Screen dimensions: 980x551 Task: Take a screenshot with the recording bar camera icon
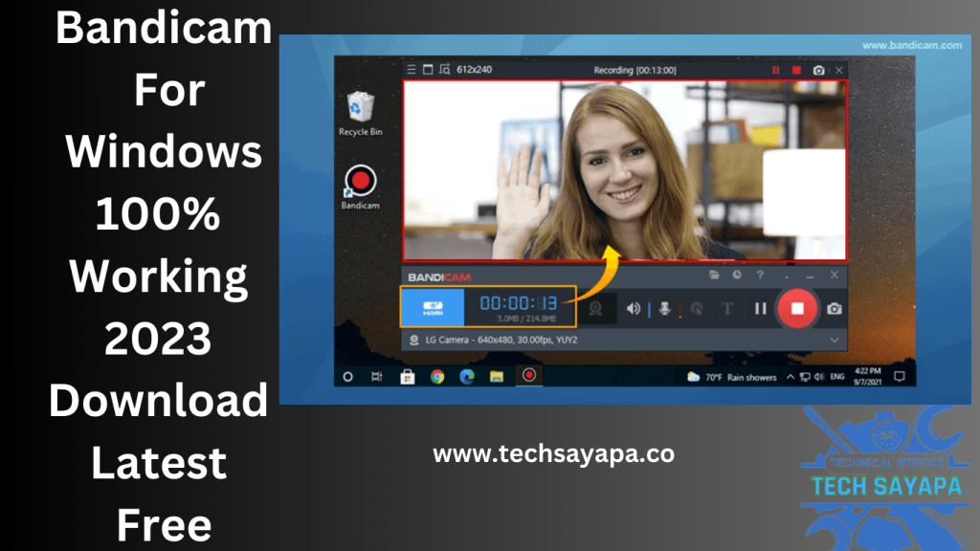(x=819, y=71)
